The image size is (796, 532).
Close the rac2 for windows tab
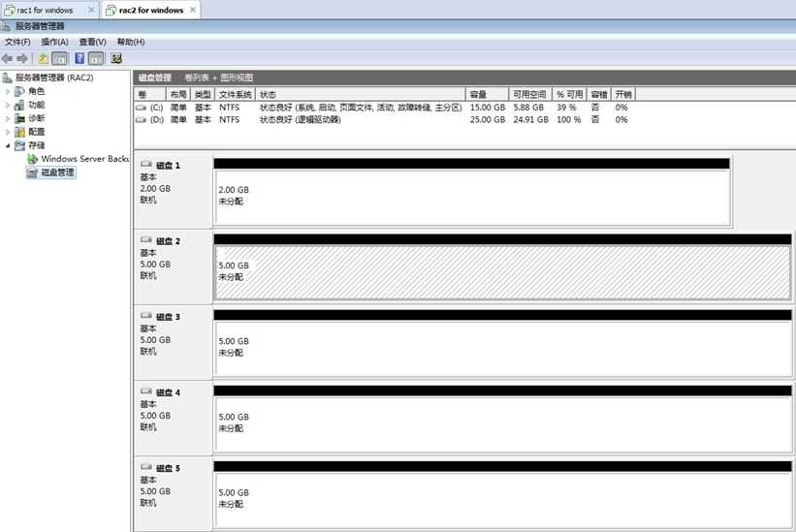pyautogui.click(x=193, y=10)
